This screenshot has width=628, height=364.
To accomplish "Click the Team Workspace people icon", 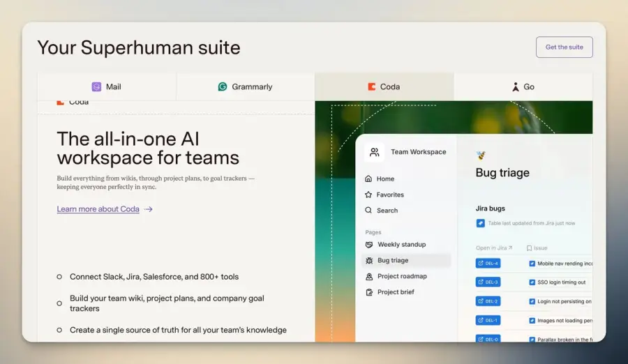I will pos(375,152).
